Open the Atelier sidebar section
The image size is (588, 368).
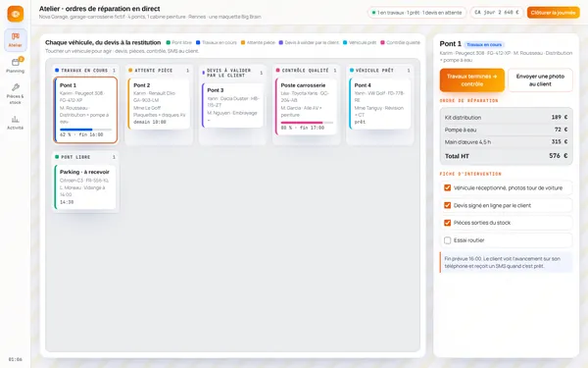16,40
